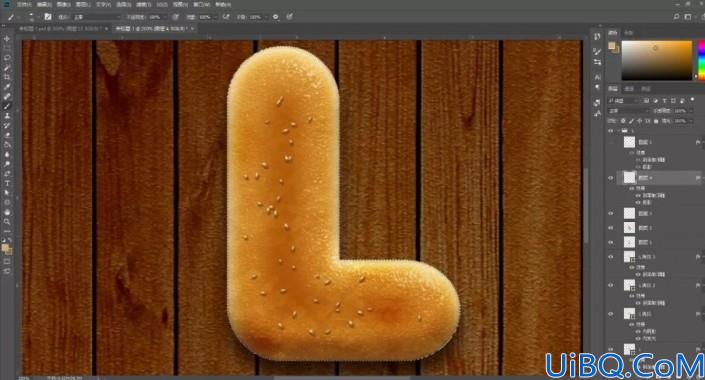The width and height of the screenshot is (705, 380).
Task: Select the Path Selection arrow tool
Action: pos(7,193)
